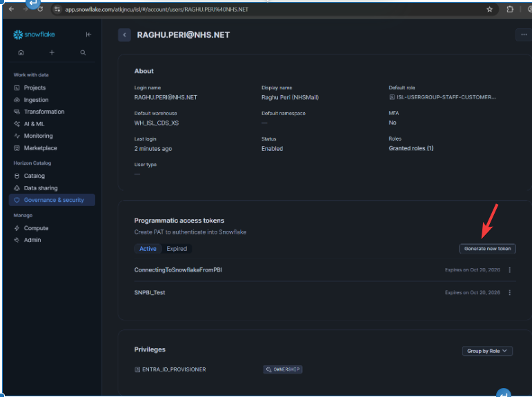Switch to the Expired tokens tab
The height and width of the screenshot is (397, 532).
click(x=177, y=249)
